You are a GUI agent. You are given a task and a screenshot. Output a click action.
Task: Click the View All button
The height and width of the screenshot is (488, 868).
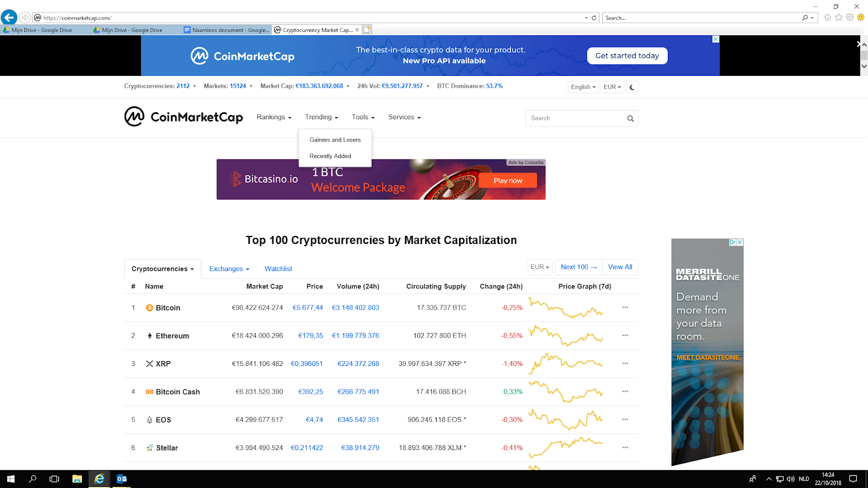(620, 267)
